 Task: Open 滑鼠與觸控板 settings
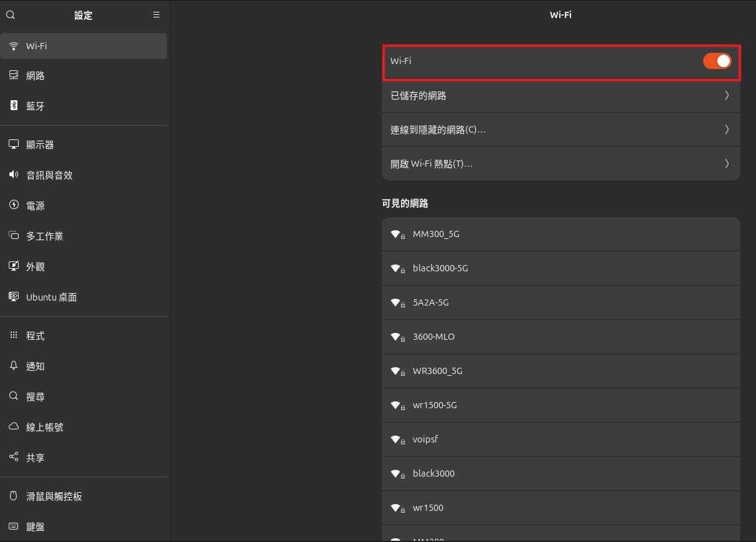pos(83,497)
